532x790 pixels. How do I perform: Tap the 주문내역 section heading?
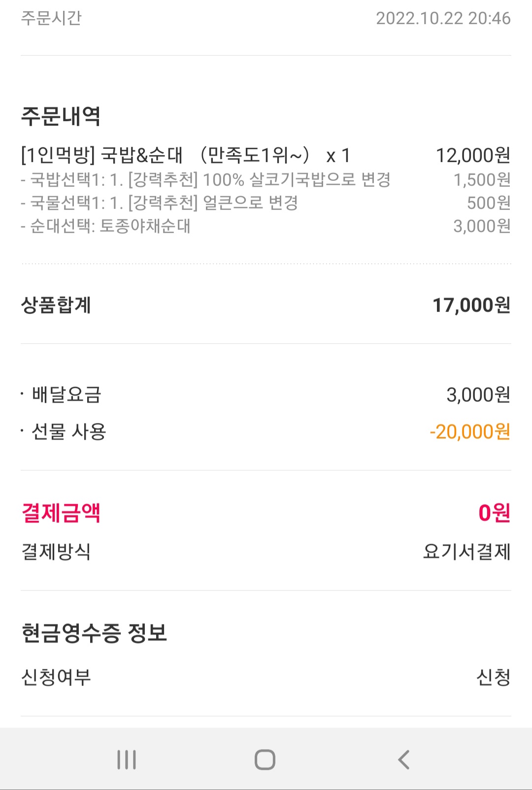coord(61,116)
